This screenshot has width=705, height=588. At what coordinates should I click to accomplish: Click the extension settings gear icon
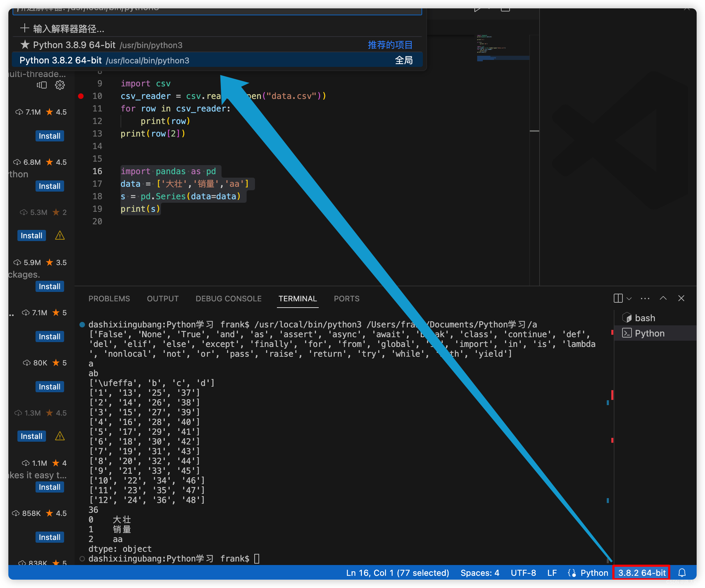coord(60,85)
